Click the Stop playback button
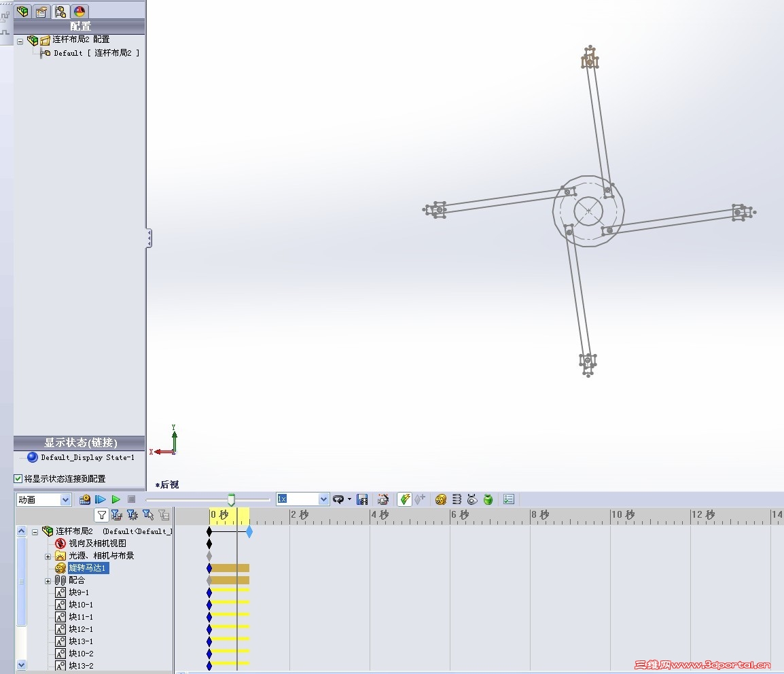 point(132,499)
